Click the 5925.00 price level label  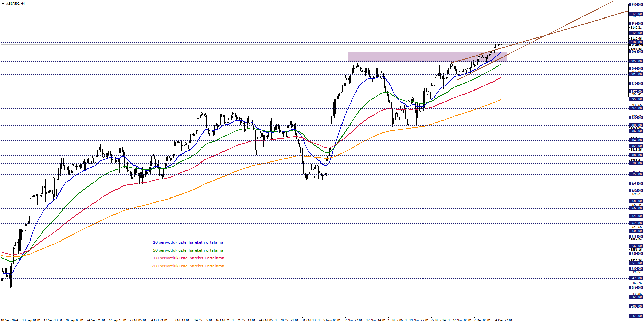click(636, 108)
